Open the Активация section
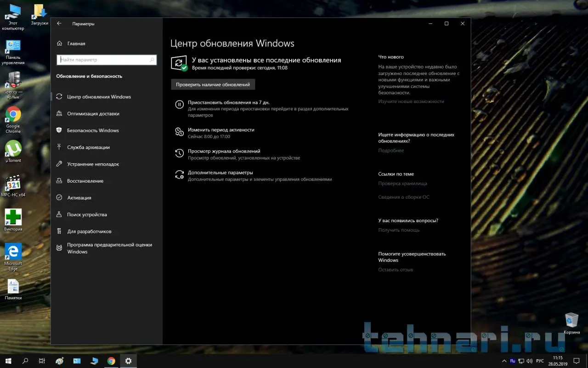Screen dimensions: 588x368 (107, 198)
